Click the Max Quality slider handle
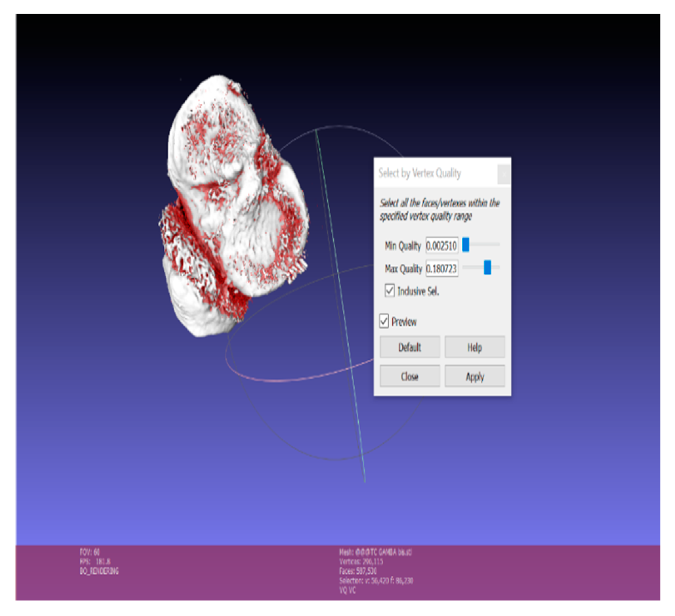 [x=488, y=267]
